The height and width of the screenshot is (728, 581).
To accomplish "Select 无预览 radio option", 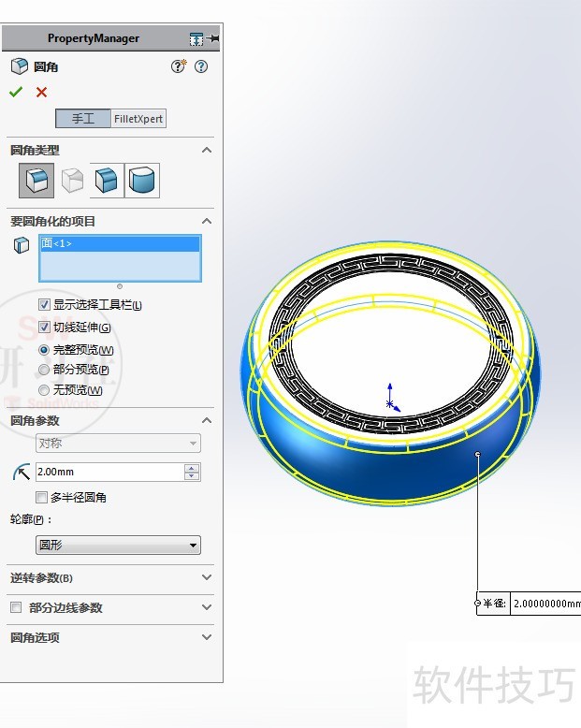I will pos(44,390).
